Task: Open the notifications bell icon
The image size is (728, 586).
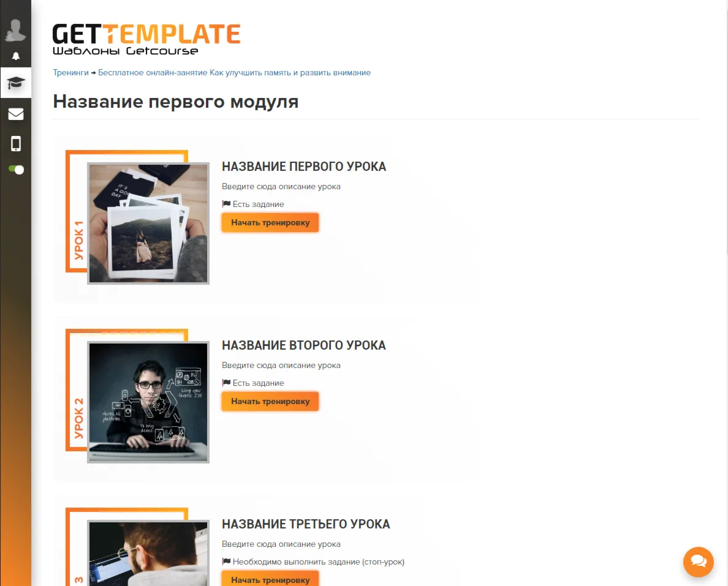Action: (16, 56)
